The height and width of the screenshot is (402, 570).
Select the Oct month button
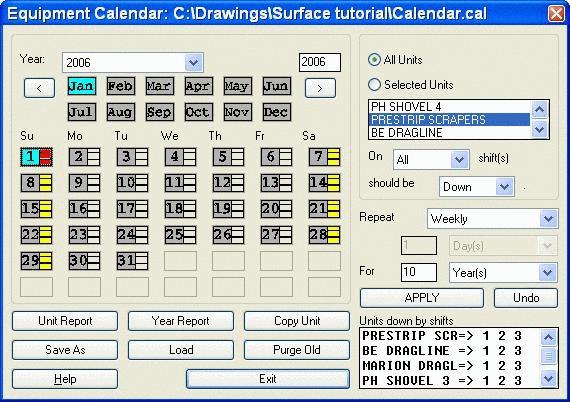pos(198,112)
